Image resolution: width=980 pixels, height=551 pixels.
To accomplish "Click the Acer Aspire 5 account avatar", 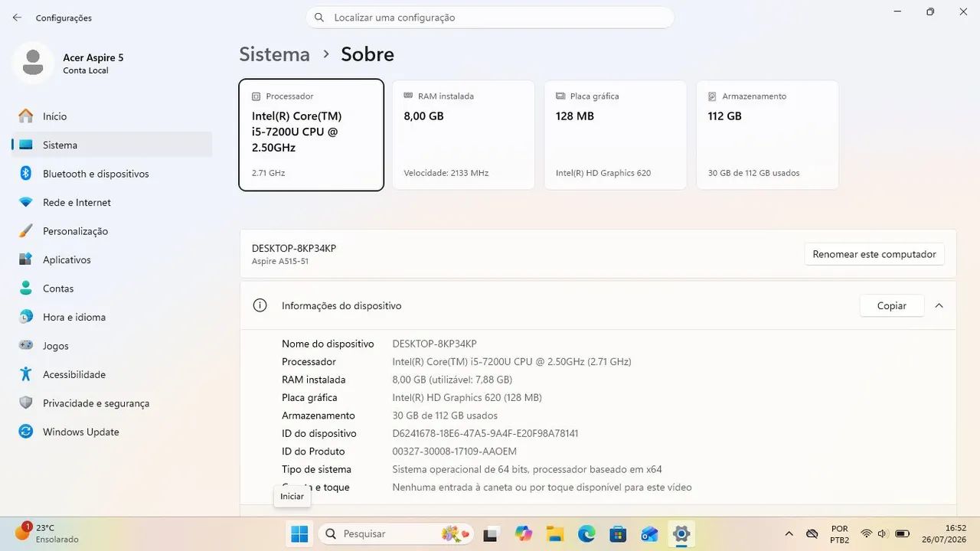I will pos(33,63).
